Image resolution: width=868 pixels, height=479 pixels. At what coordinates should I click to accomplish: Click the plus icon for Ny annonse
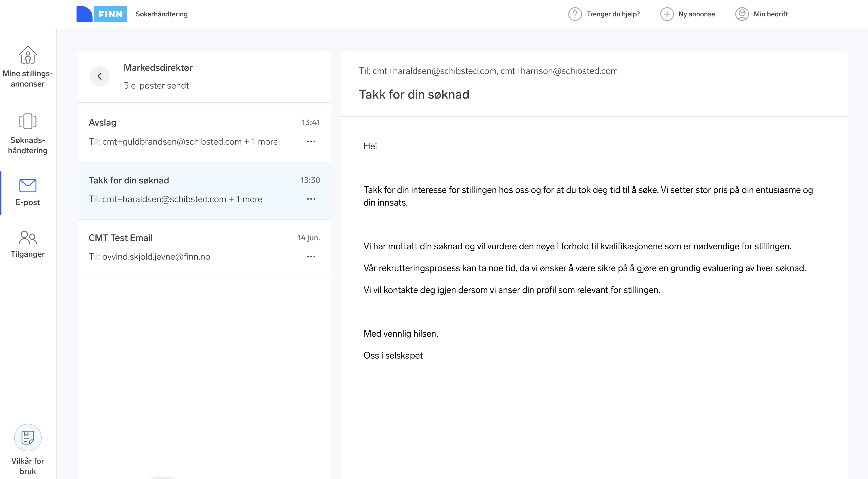(x=667, y=14)
